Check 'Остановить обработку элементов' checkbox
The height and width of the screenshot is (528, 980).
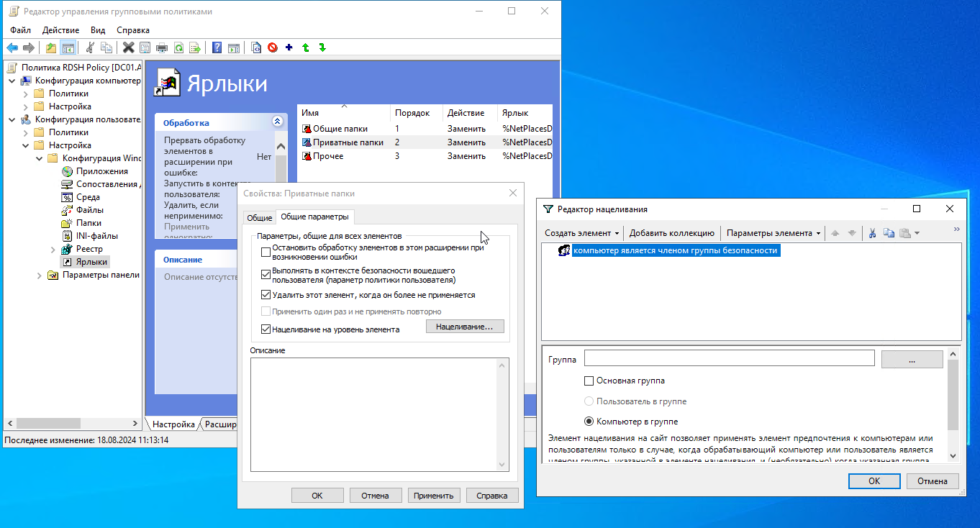266,252
